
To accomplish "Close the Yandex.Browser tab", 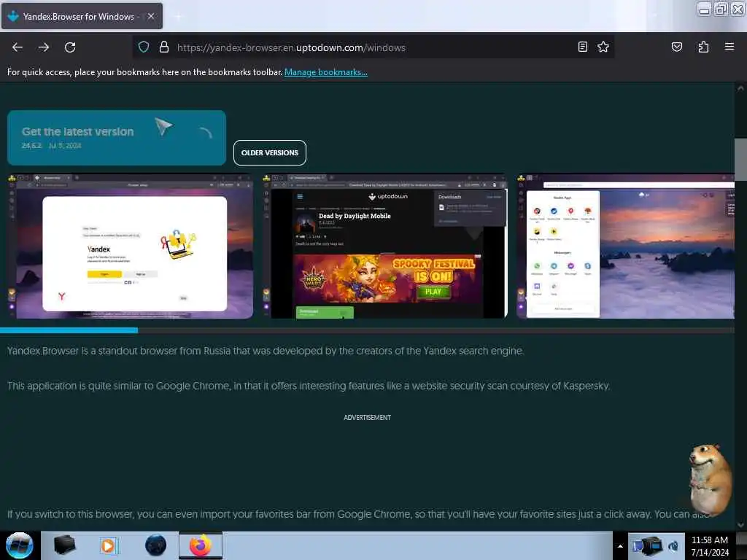I will (150, 16).
